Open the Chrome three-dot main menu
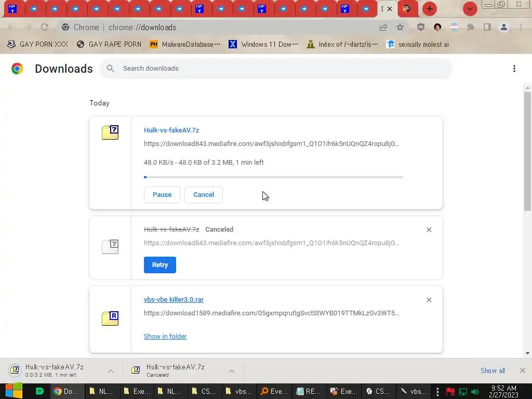Image resolution: width=532 pixels, height=399 pixels. point(521,27)
